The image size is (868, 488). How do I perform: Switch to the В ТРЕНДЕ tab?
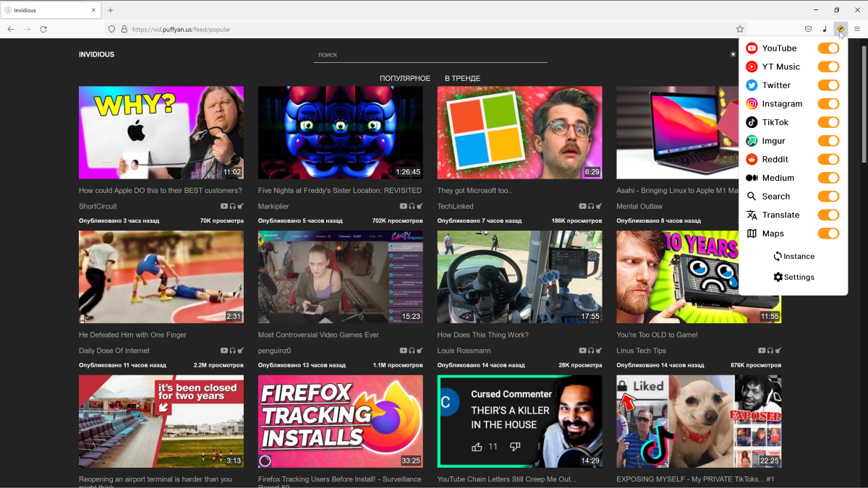tap(462, 78)
